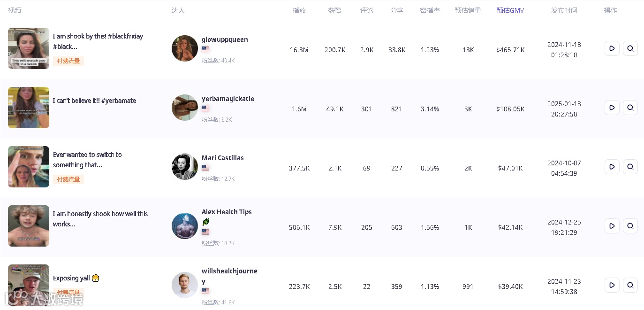Play the Alex Health Tips video
644x310 pixels.
click(x=612, y=226)
